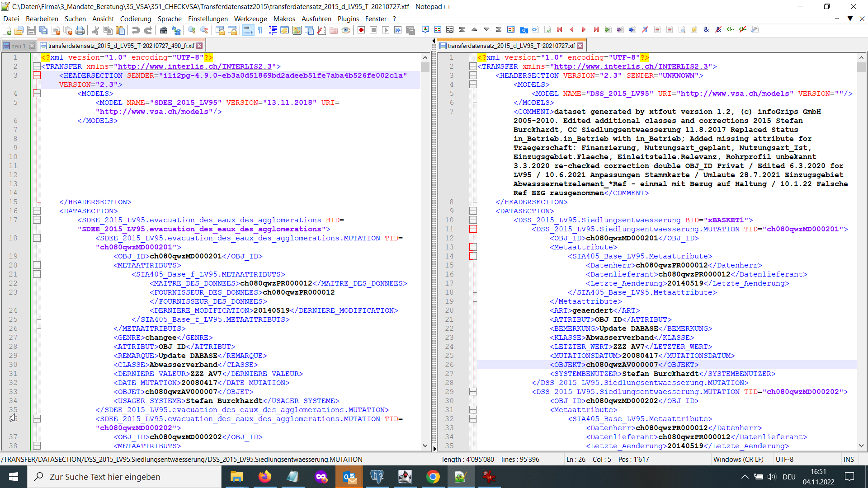
Task: Collapse the DATASECTION fold in right pane
Action: tap(473, 211)
